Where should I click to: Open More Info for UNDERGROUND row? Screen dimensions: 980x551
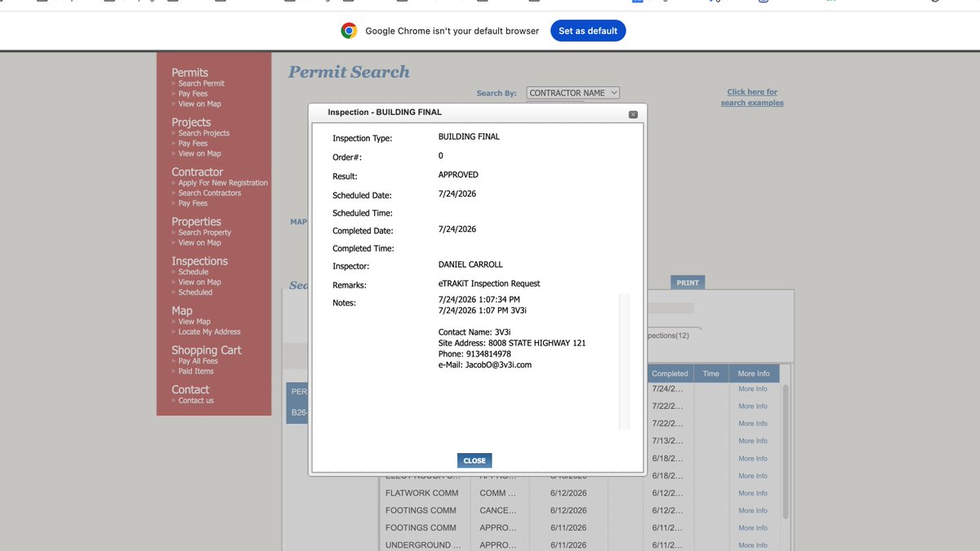coord(753,545)
